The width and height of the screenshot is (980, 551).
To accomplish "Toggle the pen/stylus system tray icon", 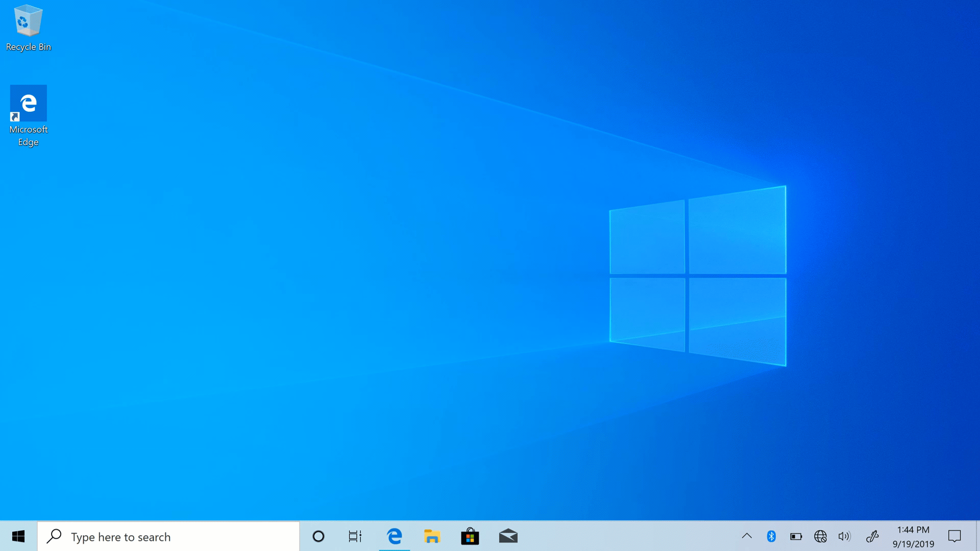I will 872,536.
